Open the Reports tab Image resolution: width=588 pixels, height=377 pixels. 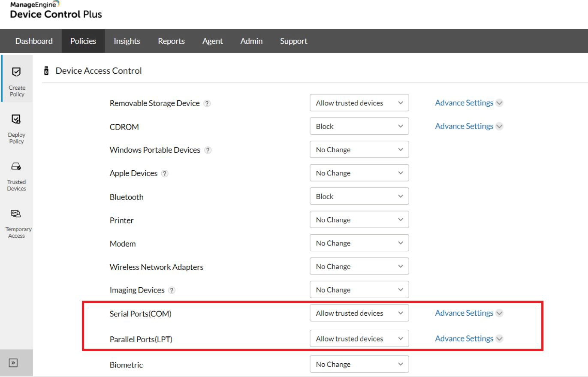pyautogui.click(x=171, y=41)
